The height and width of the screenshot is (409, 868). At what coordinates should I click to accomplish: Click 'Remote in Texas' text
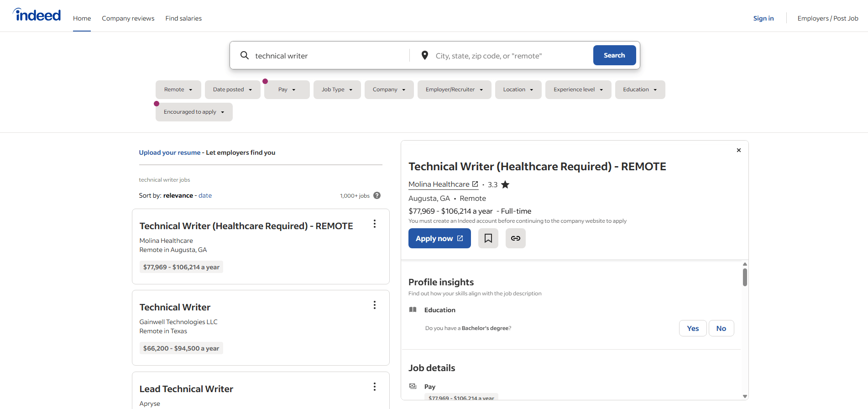(x=163, y=331)
